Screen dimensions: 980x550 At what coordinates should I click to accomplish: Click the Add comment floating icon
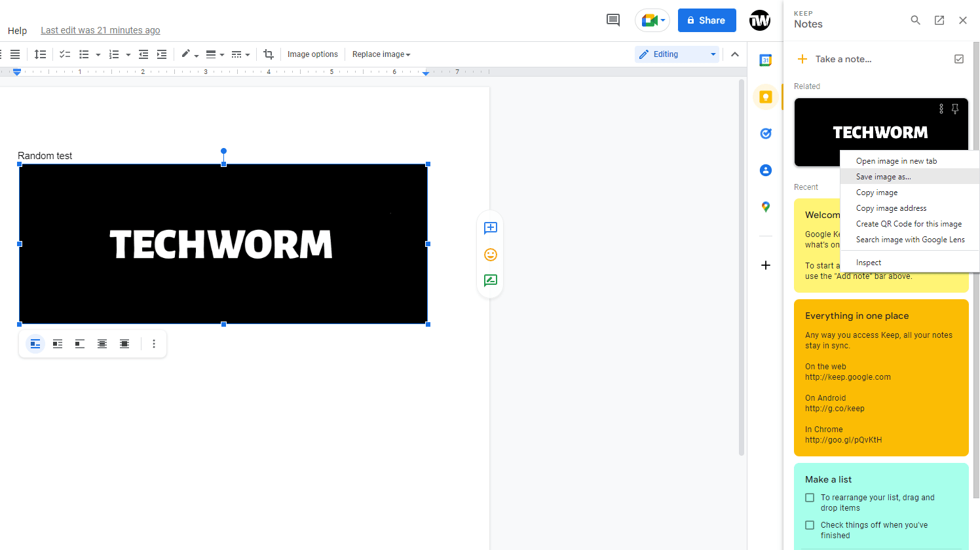491,228
